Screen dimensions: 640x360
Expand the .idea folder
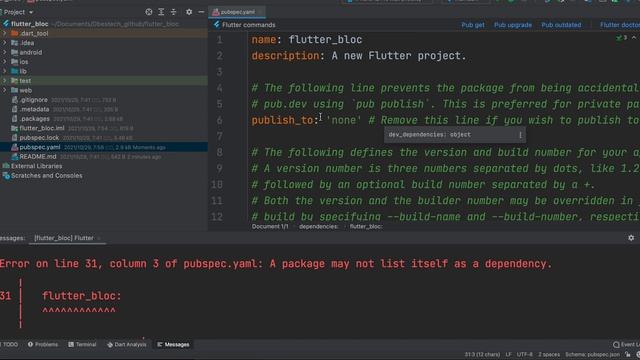tap(5, 43)
